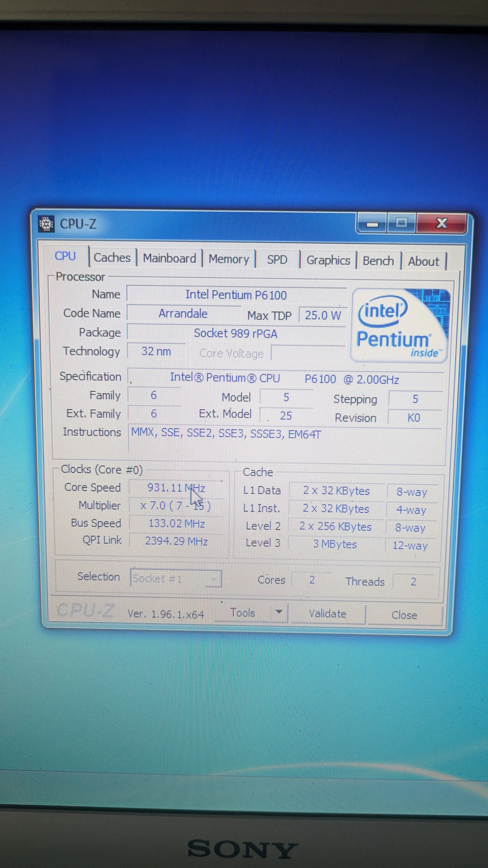Click the Level 3 size 3 MBytes
The width and height of the screenshot is (488, 868).
(x=335, y=544)
